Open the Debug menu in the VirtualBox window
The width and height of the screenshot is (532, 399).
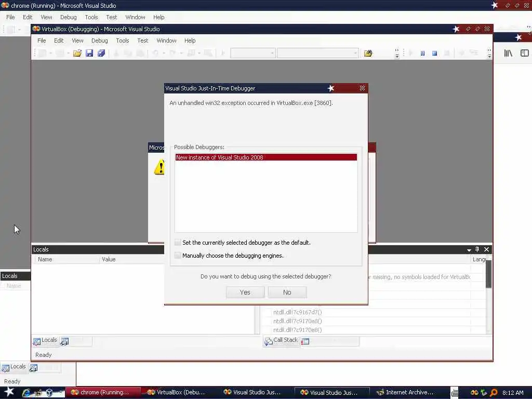[x=99, y=41]
